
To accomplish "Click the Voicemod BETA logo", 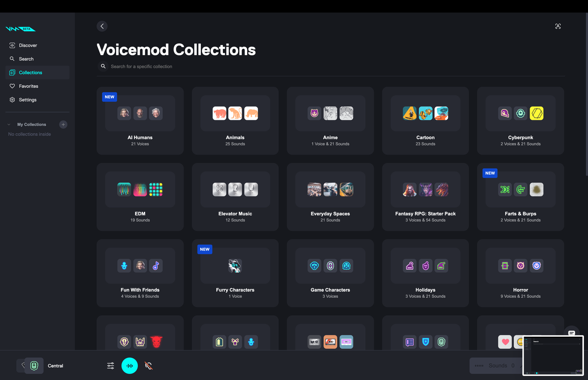I will pyautogui.click(x=20, y=29).
